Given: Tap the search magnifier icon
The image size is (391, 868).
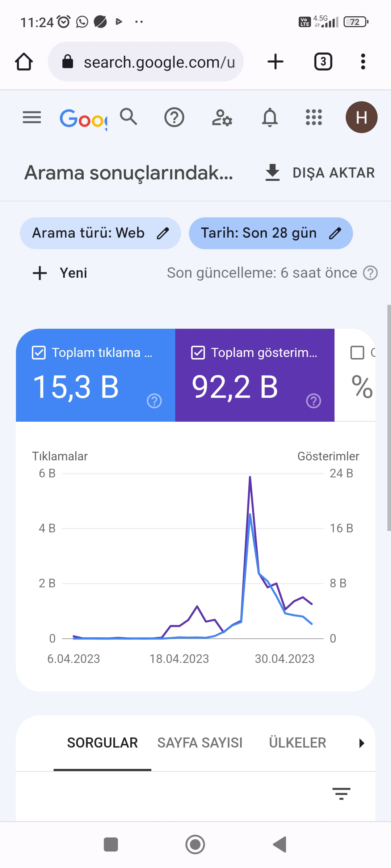Looking at the screenshot, I should (129, 117).
